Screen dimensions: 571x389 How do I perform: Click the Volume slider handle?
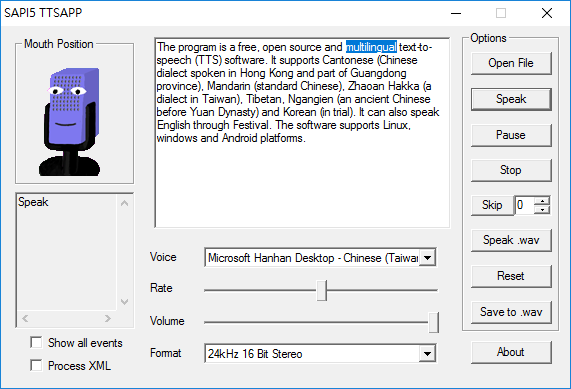(433, 322)
